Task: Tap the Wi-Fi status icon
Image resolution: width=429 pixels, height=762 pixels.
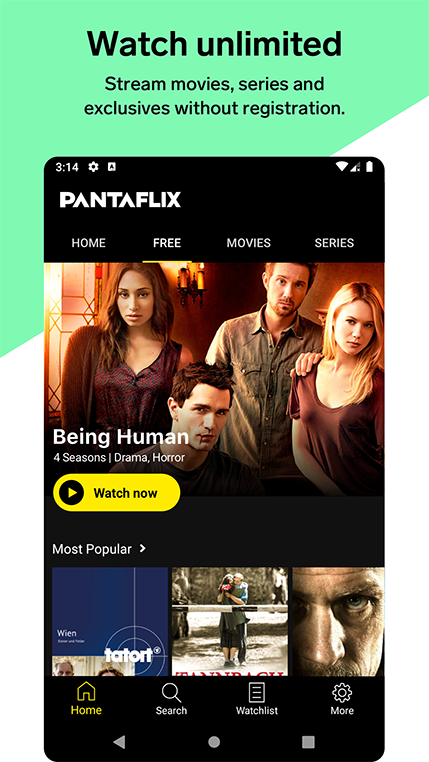Action: coord(342,167)
